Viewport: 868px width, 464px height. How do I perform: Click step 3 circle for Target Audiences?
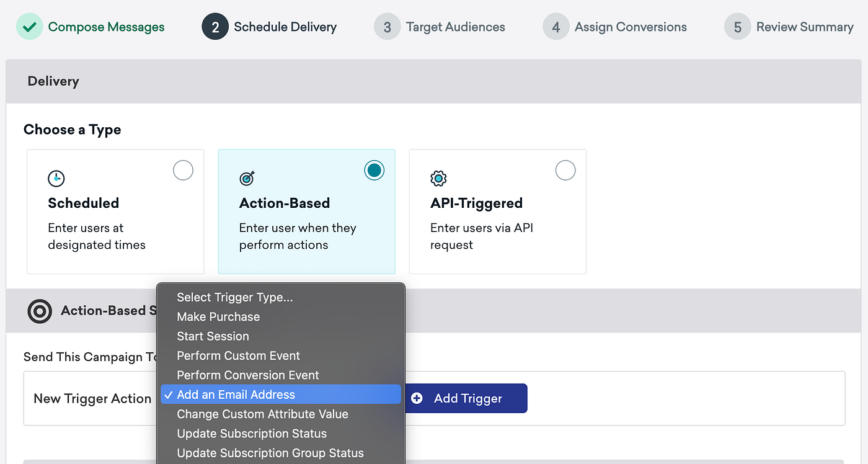click(387, 27)
